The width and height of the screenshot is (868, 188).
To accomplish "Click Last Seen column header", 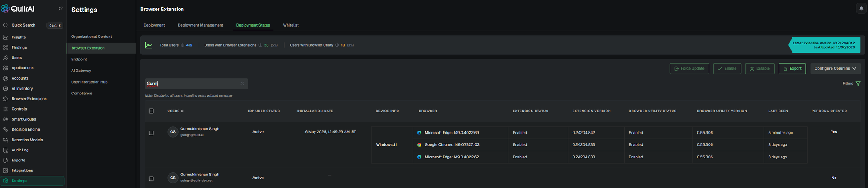I will tap(778, 111).
